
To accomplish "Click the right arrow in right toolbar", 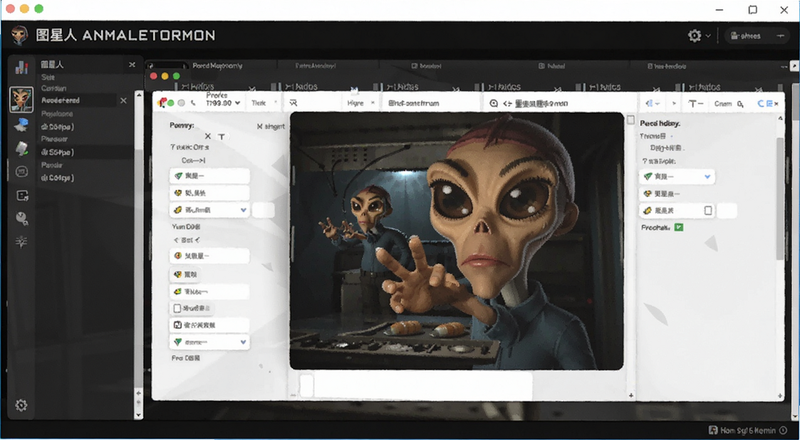I will [x=674, y=103].
